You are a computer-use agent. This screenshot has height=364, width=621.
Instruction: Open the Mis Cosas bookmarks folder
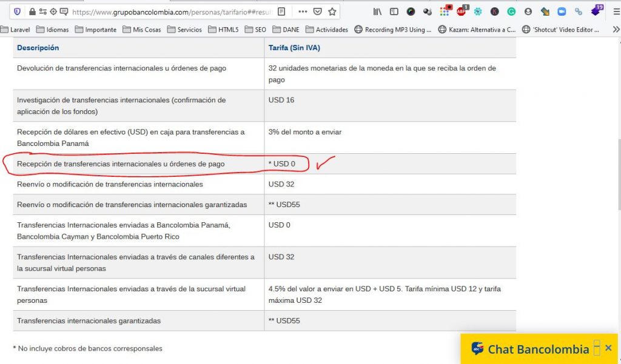(142, 29)
